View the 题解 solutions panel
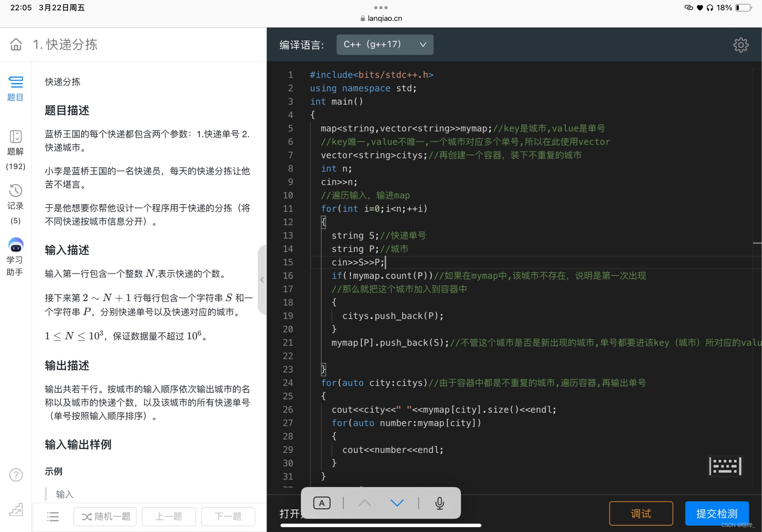The height and width of the screenshot is (532, 762). point(15,143)
